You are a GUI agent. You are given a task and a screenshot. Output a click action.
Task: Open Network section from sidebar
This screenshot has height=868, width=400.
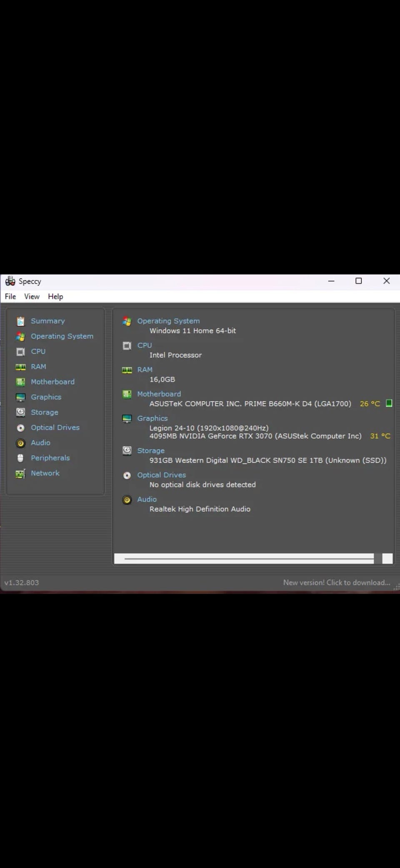45,473
